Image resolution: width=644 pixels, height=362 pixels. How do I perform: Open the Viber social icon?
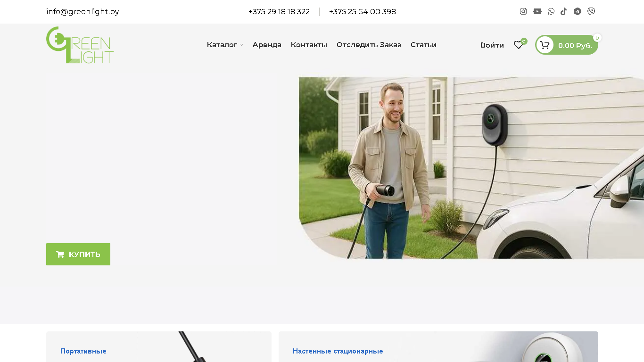[591, 11]
